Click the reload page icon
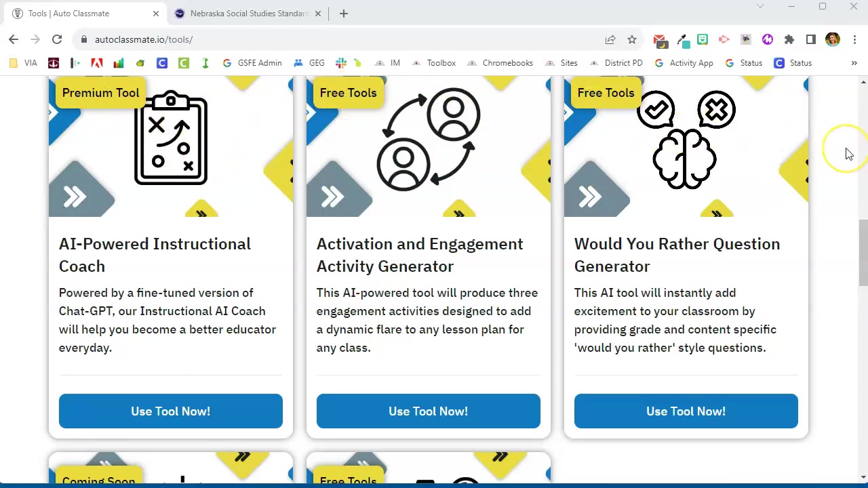This screenshot has height=488, width=868. point(57,39)
